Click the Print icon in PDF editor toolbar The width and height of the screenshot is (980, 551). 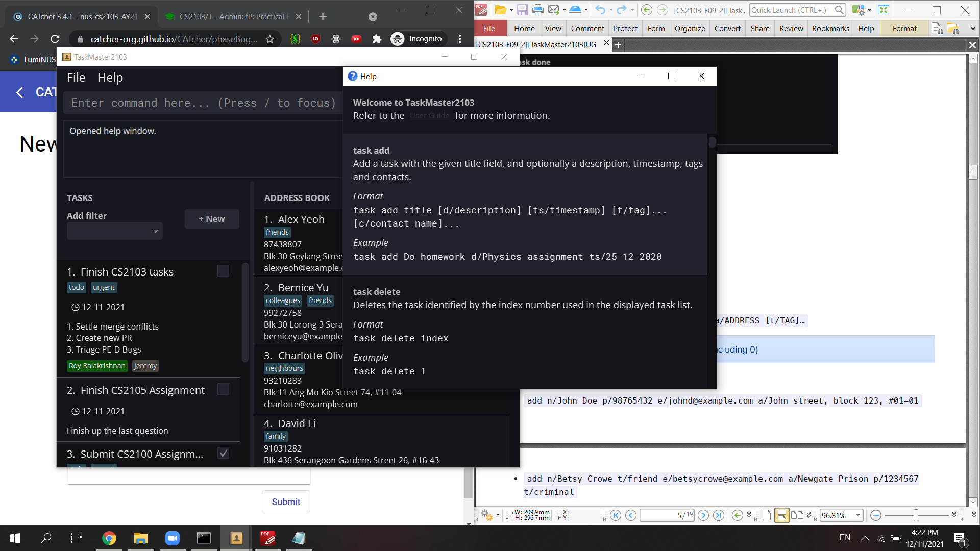(537, 10)
